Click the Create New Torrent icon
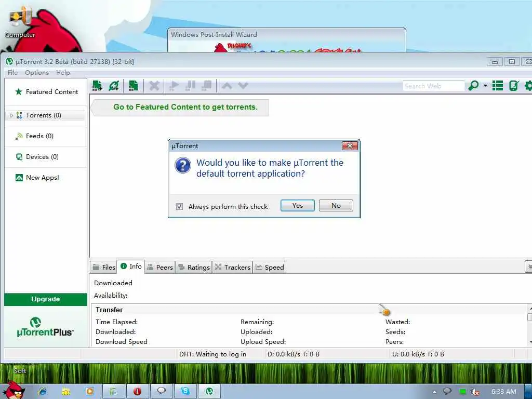This screenshot has height=399, width=532. click(133, 86)
